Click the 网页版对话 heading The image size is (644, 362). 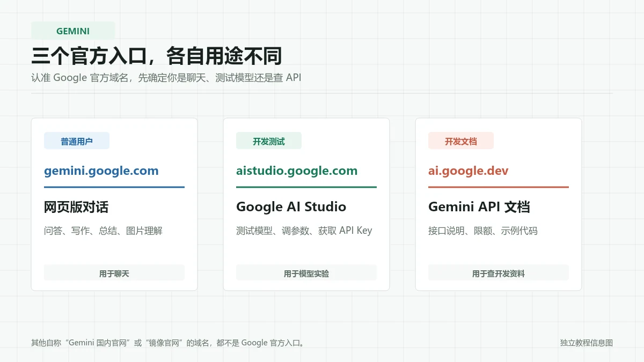point(76,207)
